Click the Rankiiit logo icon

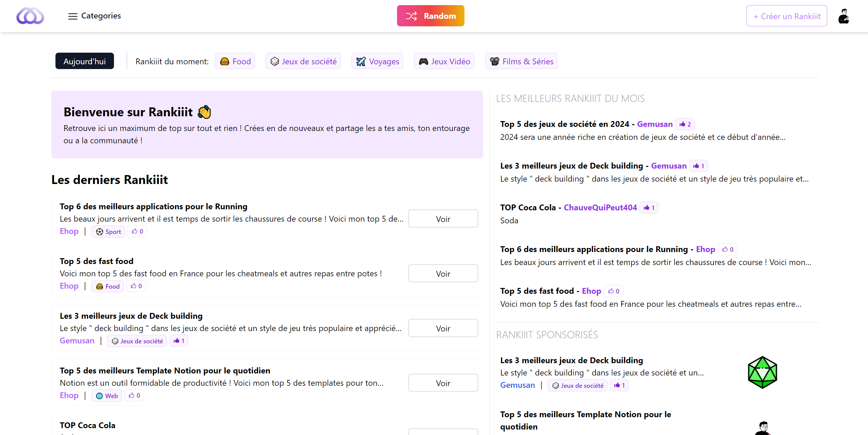30,16
